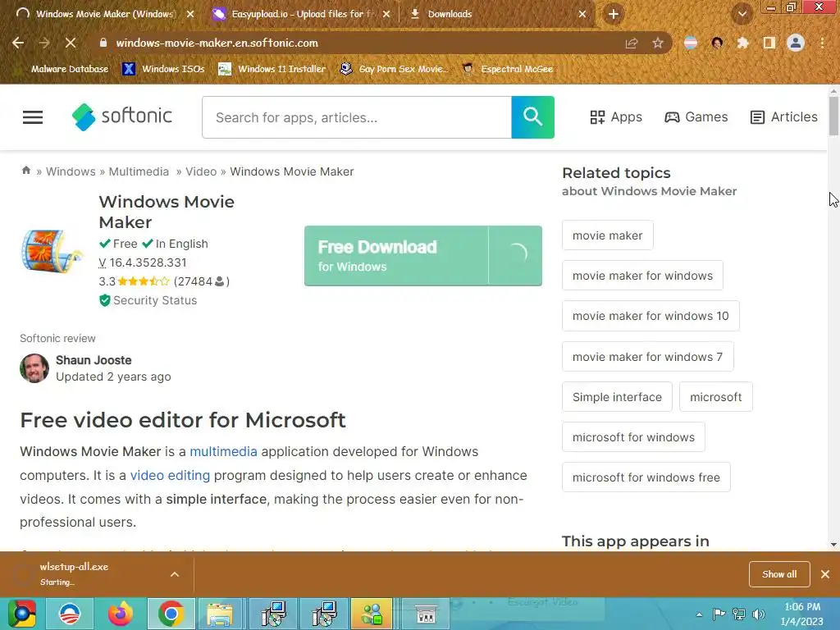Click the browser back arrow
The image size is (840, 630).
(18, 43)
